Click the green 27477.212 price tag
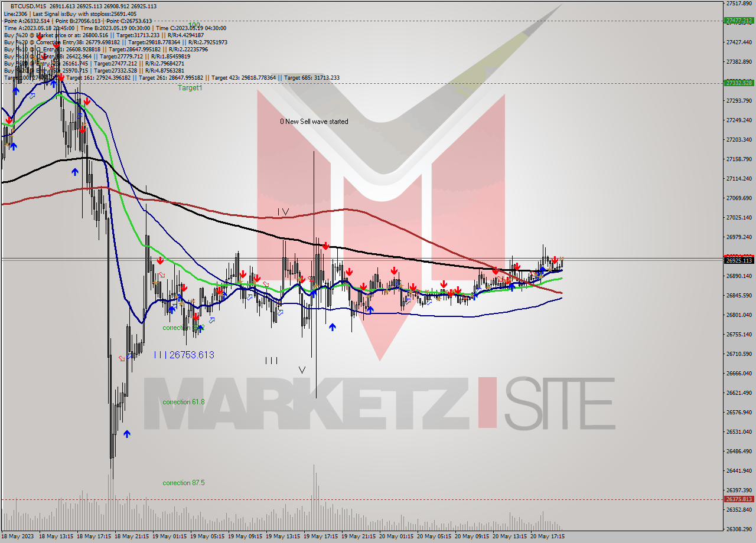This screenshot has width=756, height=543. coord(739,21)
